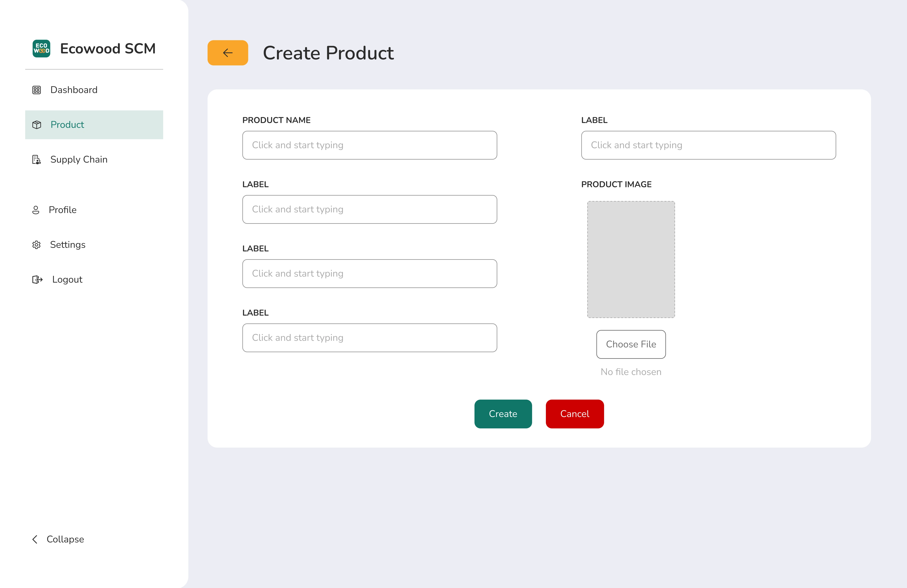Click the green Create button

[503, 414]
